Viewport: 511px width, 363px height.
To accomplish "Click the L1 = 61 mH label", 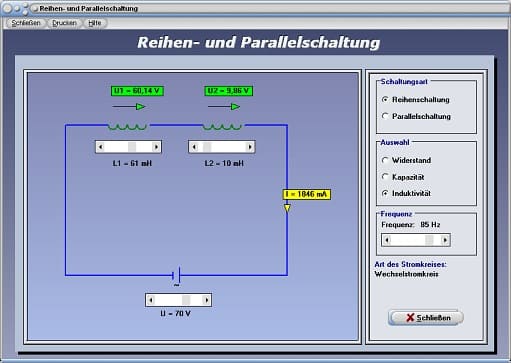I will tap(132, 163).
